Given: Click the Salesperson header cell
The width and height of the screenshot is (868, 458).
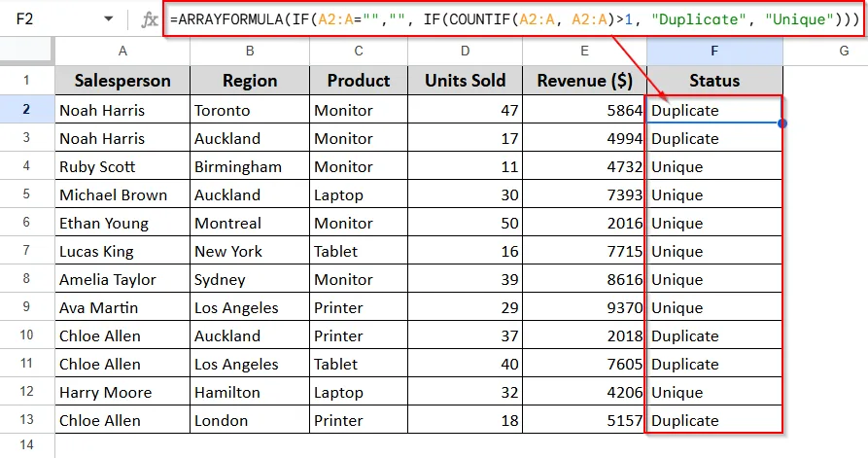Looking at the screenshot, I should (x=122, y=81).
